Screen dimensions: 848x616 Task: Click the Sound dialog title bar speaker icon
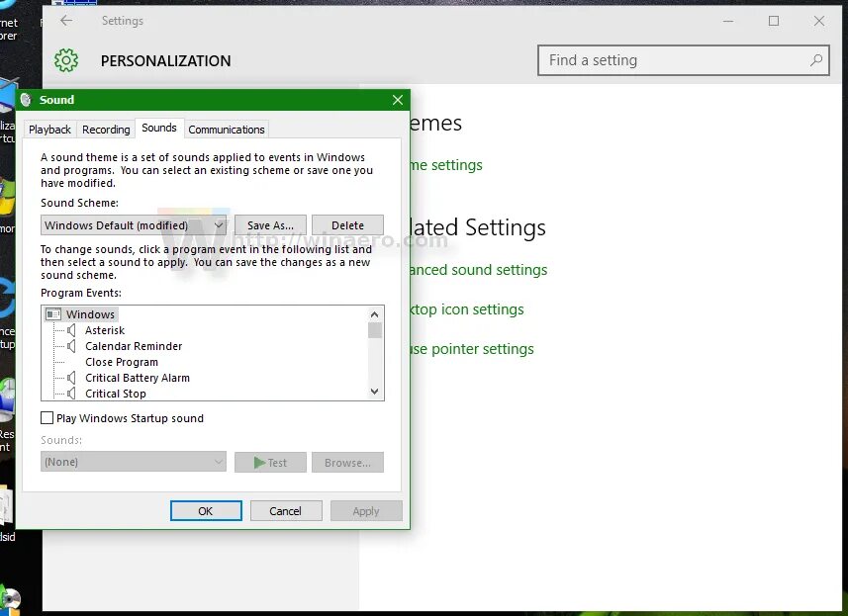click(x=26, y=100)
